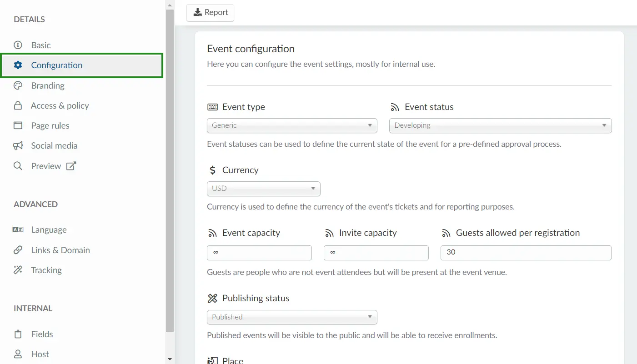Open the Event type dropdown
The height and width of the screenshot is (364, 637).
point(292,125)
